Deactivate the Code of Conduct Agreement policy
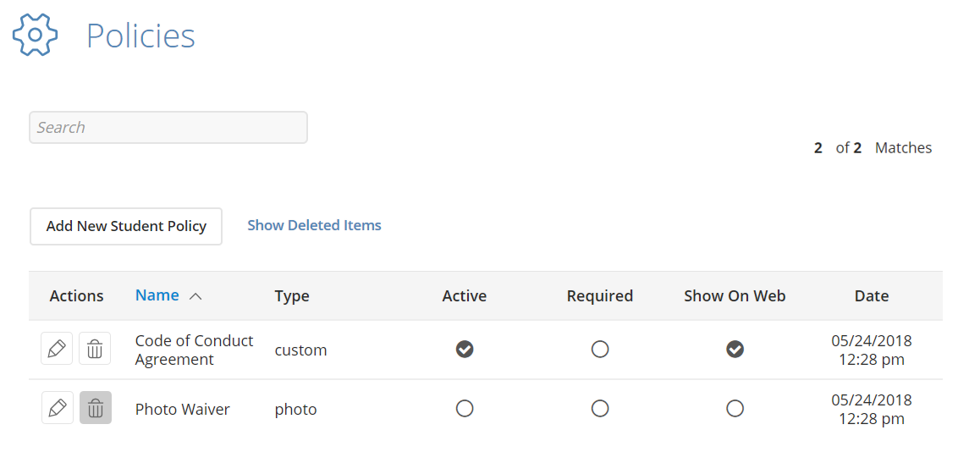 pos(465,349)
